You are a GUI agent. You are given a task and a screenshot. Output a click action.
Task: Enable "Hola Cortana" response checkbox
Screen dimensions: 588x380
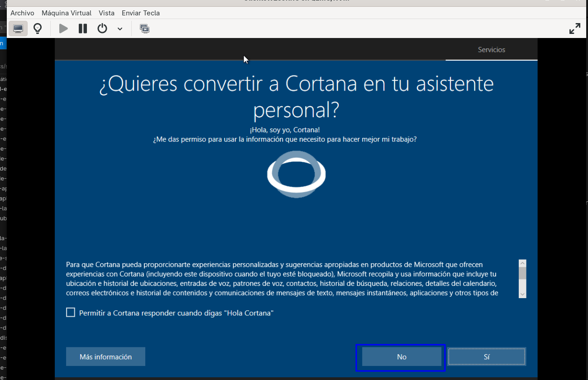click(x=71, y=313)
